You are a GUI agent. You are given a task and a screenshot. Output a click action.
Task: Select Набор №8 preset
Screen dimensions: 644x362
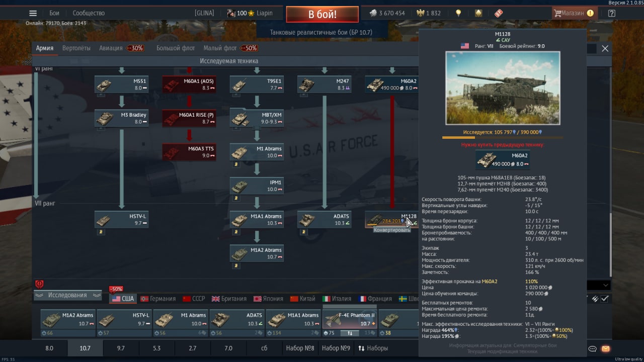[300, 348]
